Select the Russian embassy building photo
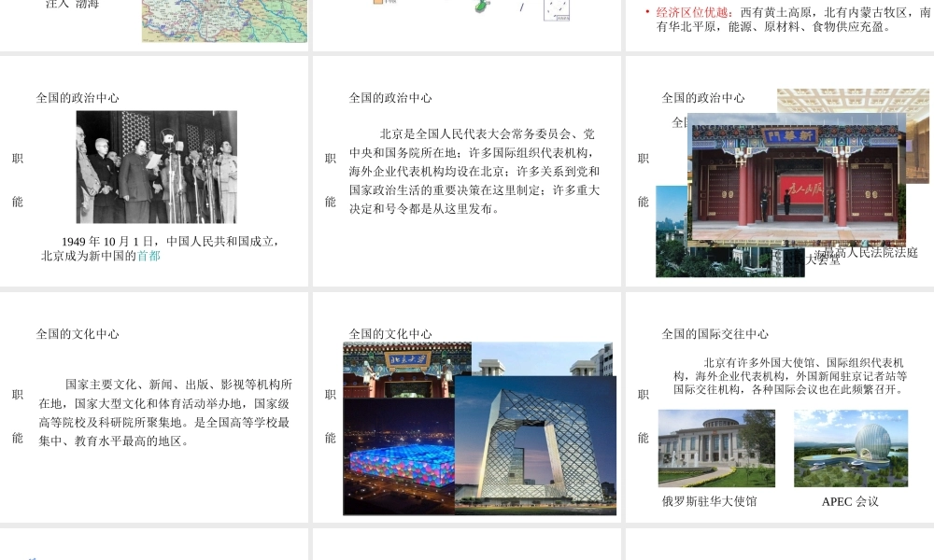Screen dimensions: 934x560 (x=716, y=448)
